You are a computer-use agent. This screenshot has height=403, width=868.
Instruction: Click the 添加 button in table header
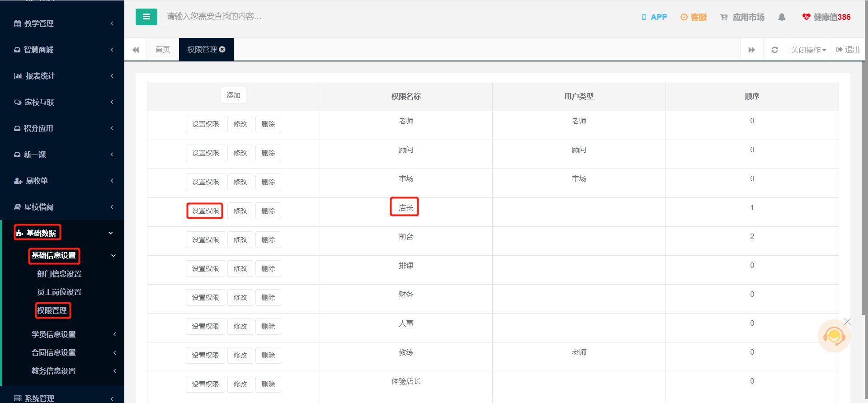point(233,95)
